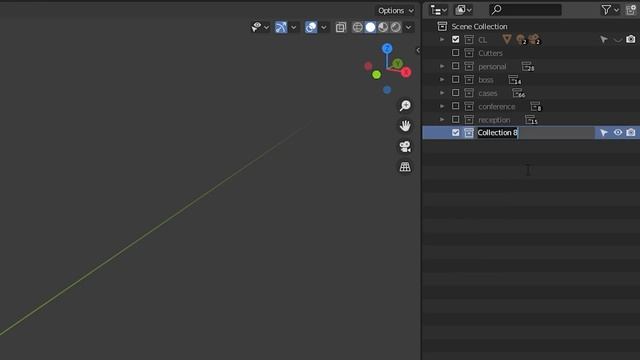
Task: Click the Collection 8 name edit field
Action: pyautogui.click(x=535, y=133)
